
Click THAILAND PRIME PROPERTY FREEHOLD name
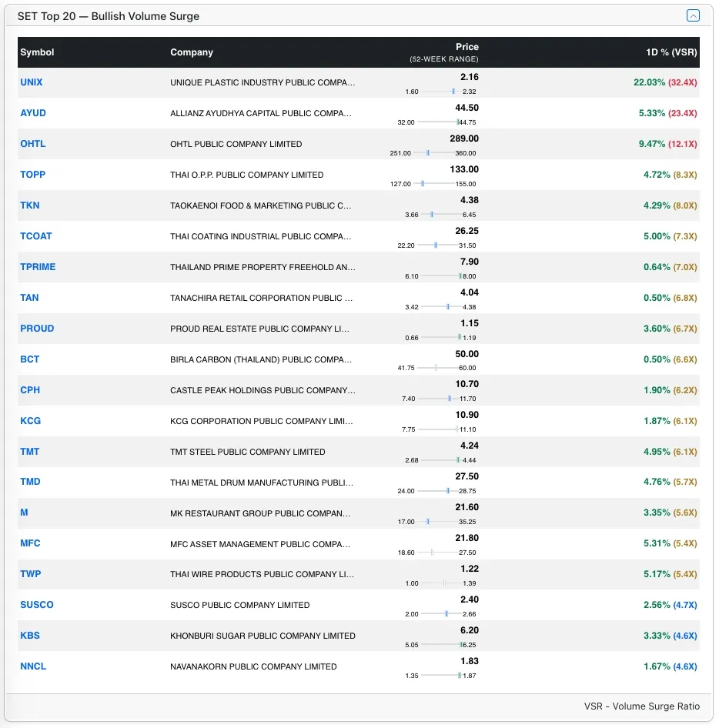click(x=263, y=267)
